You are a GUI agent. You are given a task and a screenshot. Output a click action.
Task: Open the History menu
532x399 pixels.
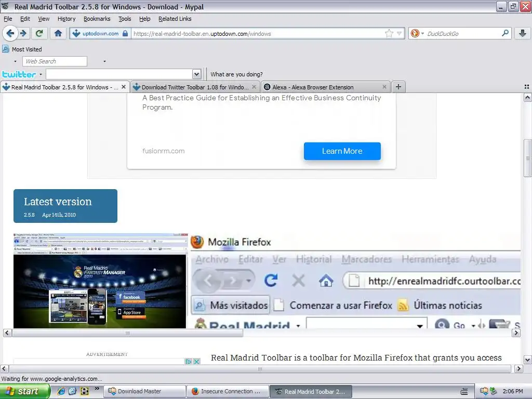point(66,19)
